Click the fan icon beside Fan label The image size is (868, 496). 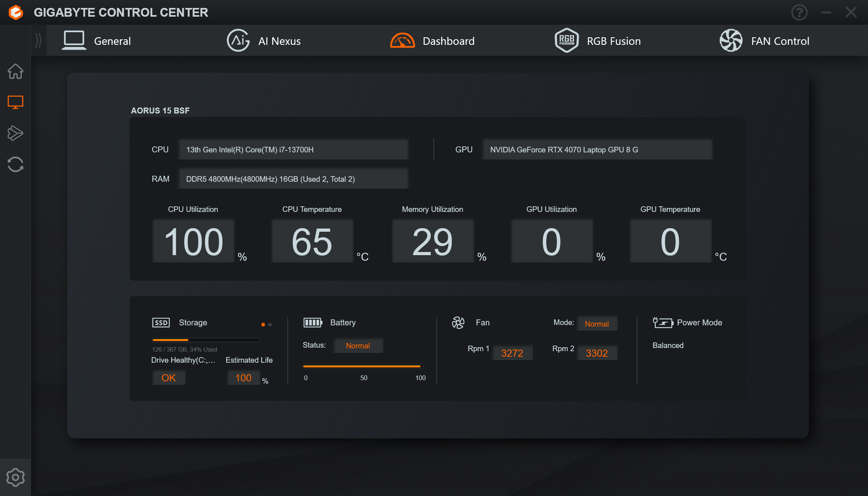(x=458, y=323)
